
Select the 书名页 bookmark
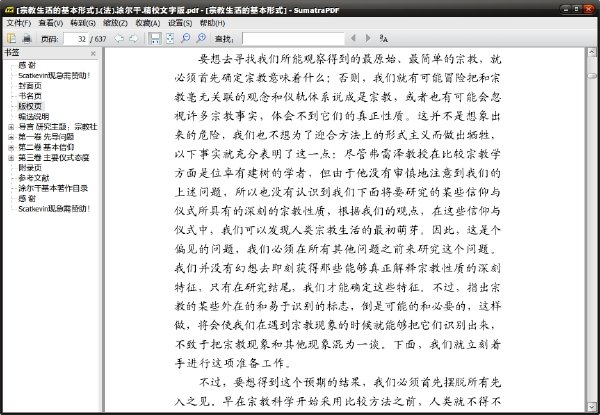click(x=30, y=96)
